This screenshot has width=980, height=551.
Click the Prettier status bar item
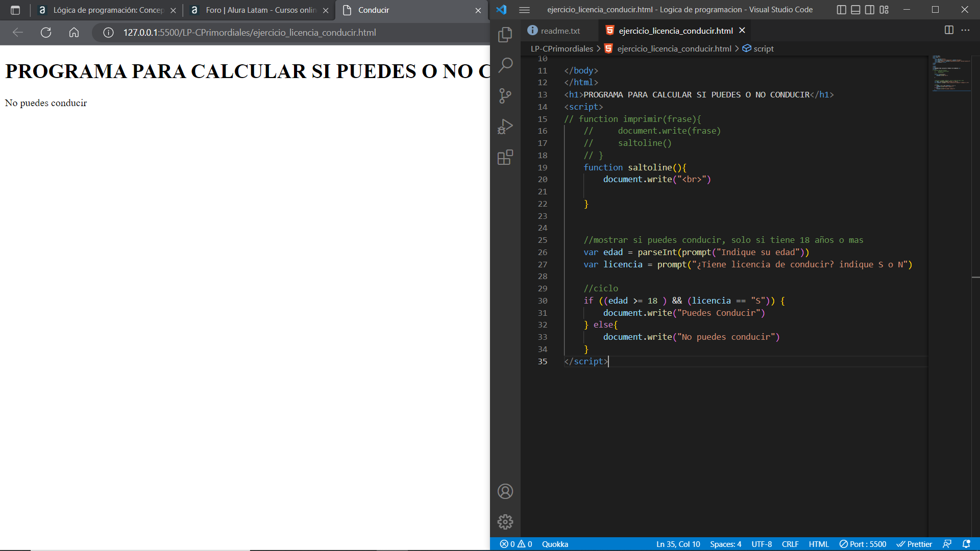coord(914,544)
